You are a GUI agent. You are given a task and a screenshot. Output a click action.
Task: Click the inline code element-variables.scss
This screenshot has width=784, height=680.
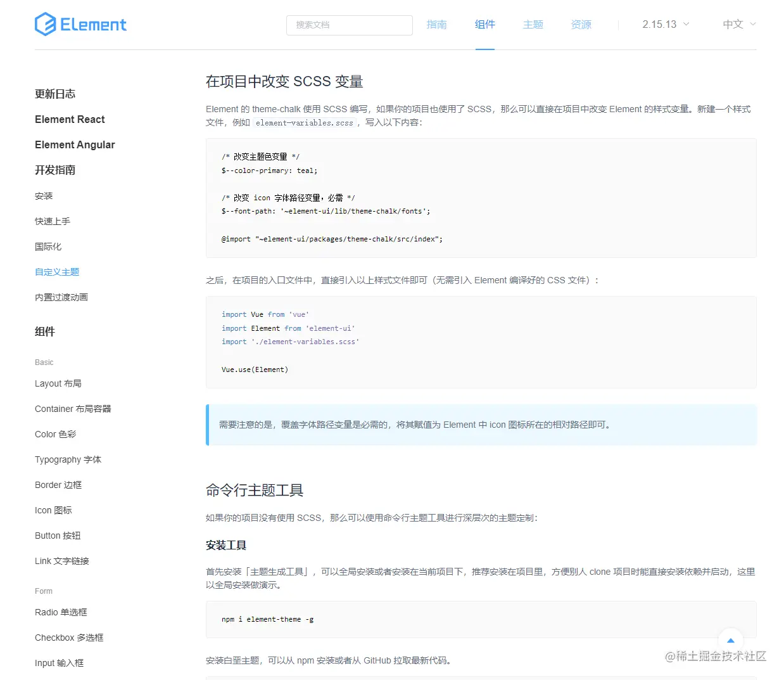coord(305,123)
